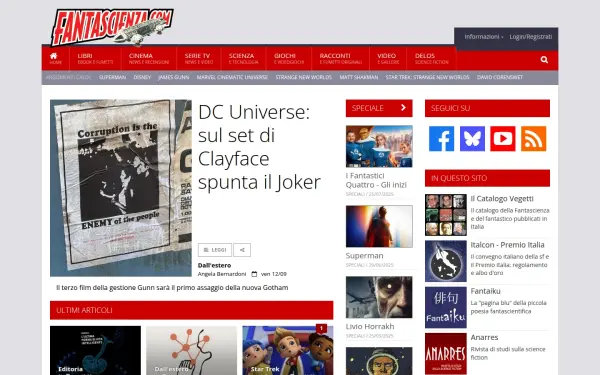Select the Disney hot topic
This screenshot has height=375, width=600.
pos(142,77)
